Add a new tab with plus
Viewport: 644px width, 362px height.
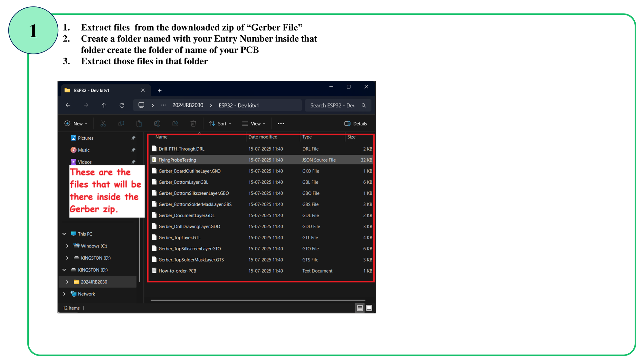point(159,90)
